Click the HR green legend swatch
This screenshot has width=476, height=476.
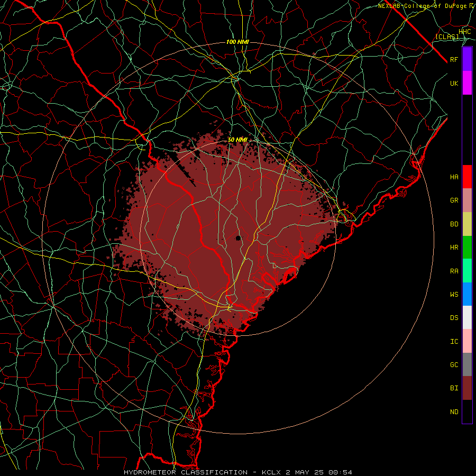[467, 248]
